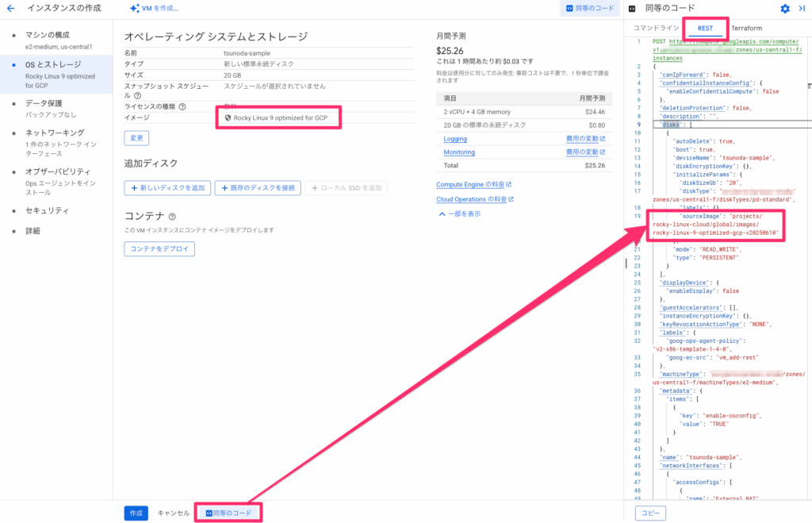The image size is (812, 523).
Task: Click the blue 作成 button
Action: (x=136, y=513)
